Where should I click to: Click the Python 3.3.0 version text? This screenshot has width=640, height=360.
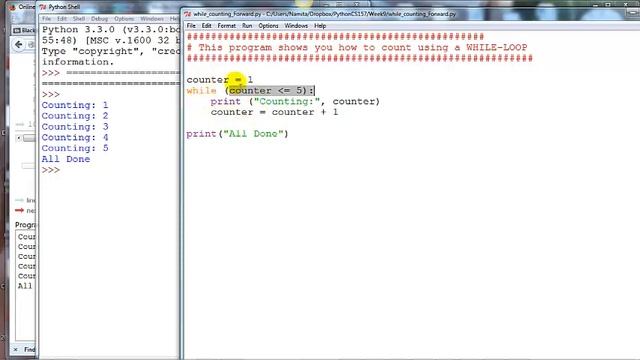(78, 30)
